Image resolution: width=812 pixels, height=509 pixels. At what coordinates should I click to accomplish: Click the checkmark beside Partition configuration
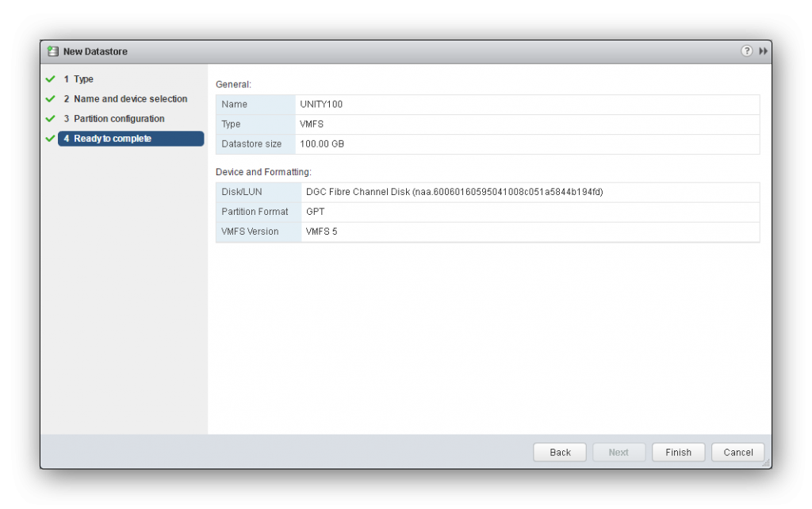coord(49,118)
